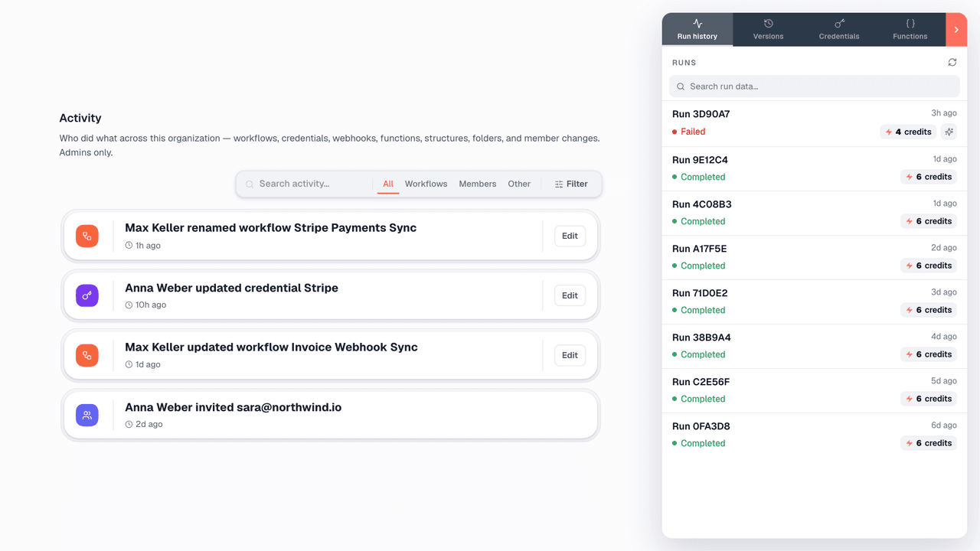Focus the Search run data field

(x=814, y=86)
